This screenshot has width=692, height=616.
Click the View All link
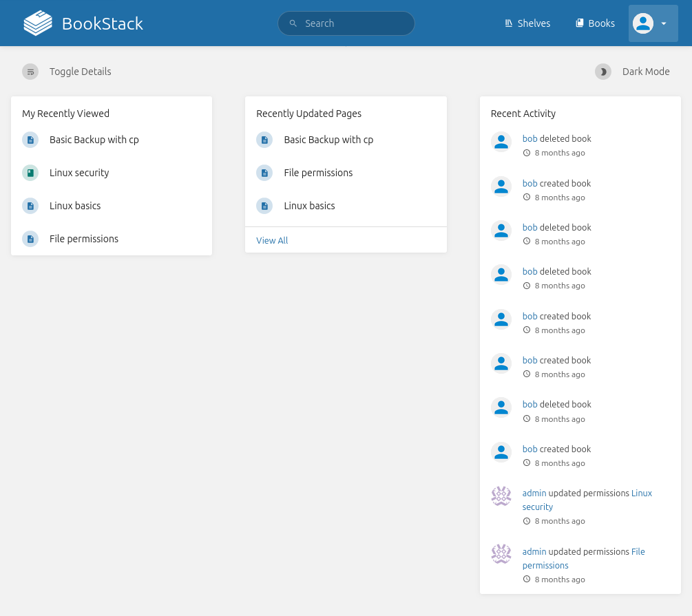(272, 240)
